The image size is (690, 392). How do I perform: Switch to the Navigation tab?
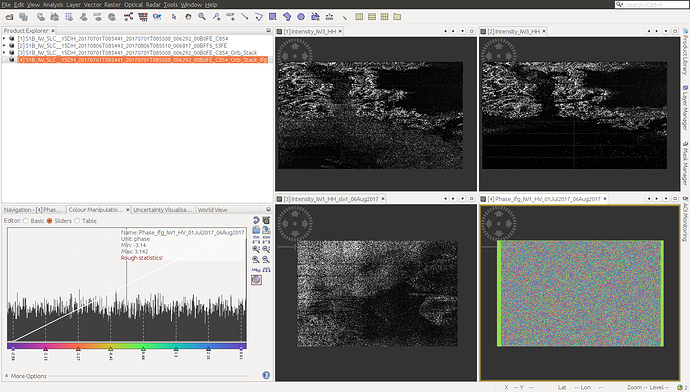pyautogui.click(x=33, y=210)
